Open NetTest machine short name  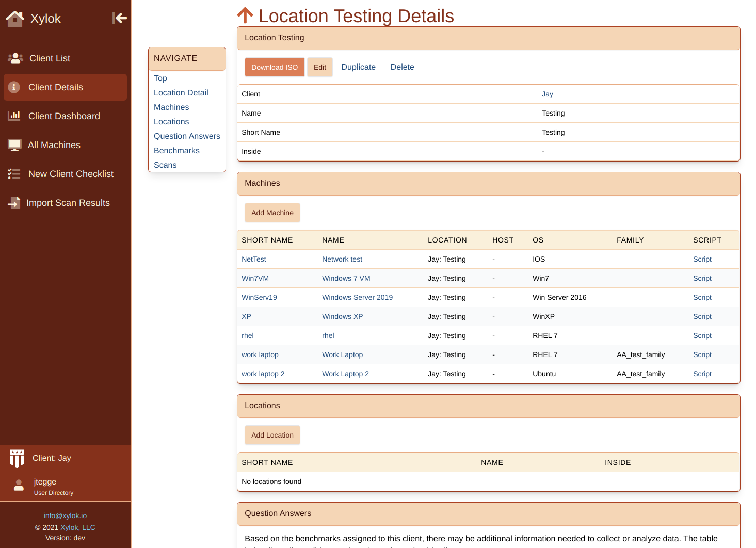point(254,259)
